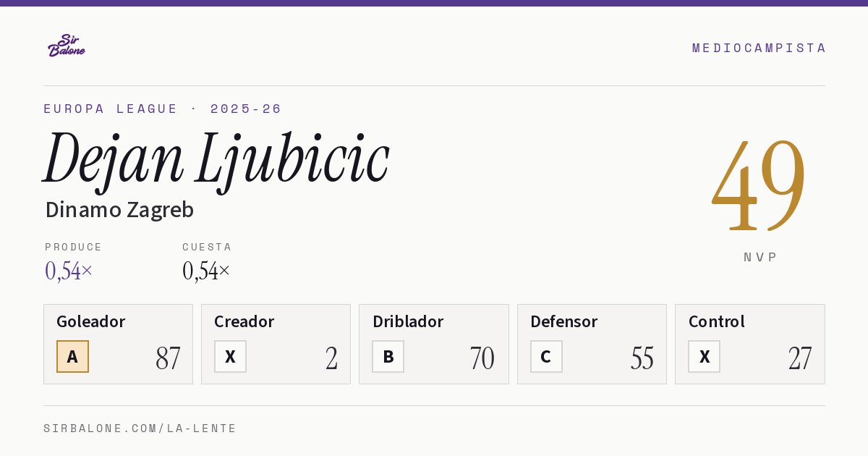Click the player name Dejan Ljubicic
868x456 pixels.
tap(216, 158)
